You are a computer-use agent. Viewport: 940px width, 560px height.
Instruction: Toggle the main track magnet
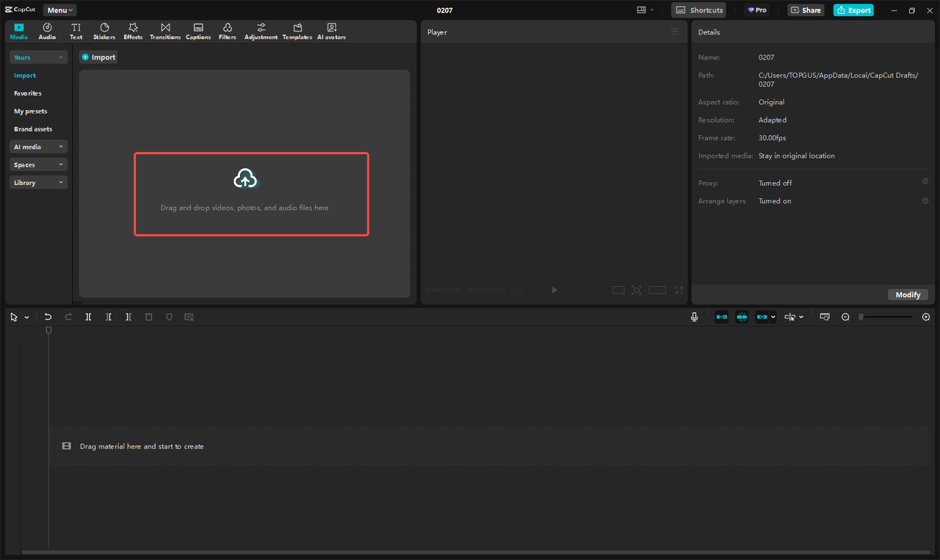722,317
